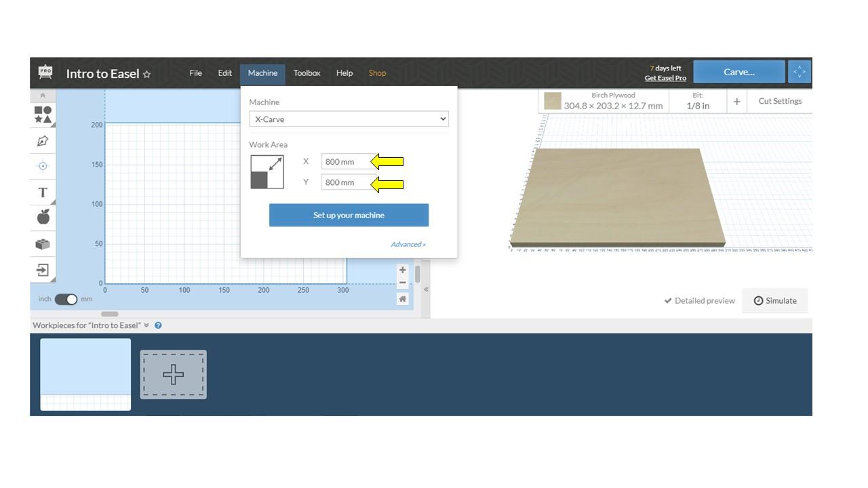Open the Advanced machine settings link

(x=408, y=245)
